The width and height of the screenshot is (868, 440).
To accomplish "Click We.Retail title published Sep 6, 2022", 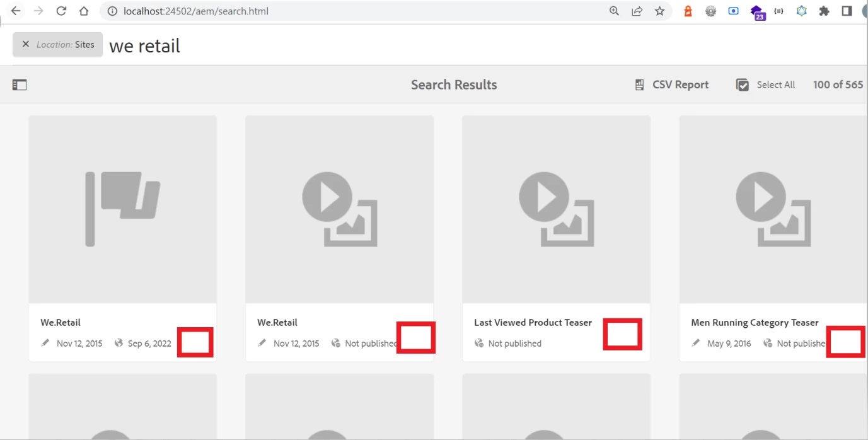I will (x=61, y=322).
